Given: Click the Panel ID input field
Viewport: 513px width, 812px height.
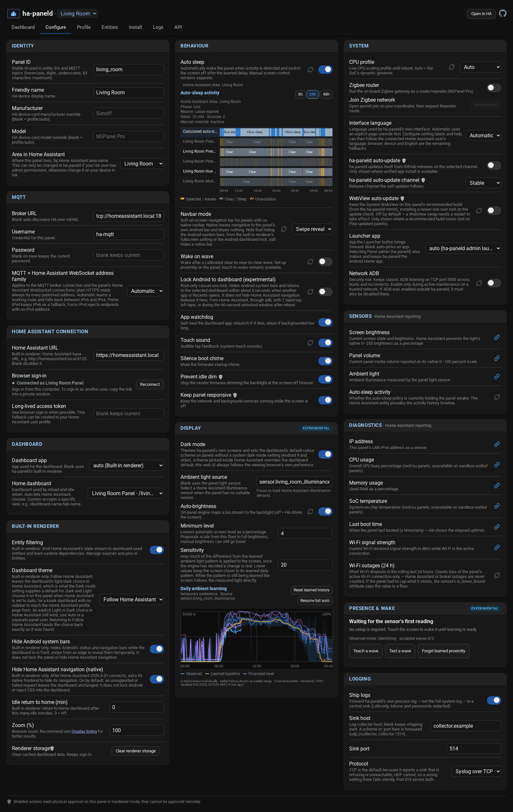Looking at the screenshot, I should pyautogui.click(x=129, y=70).
